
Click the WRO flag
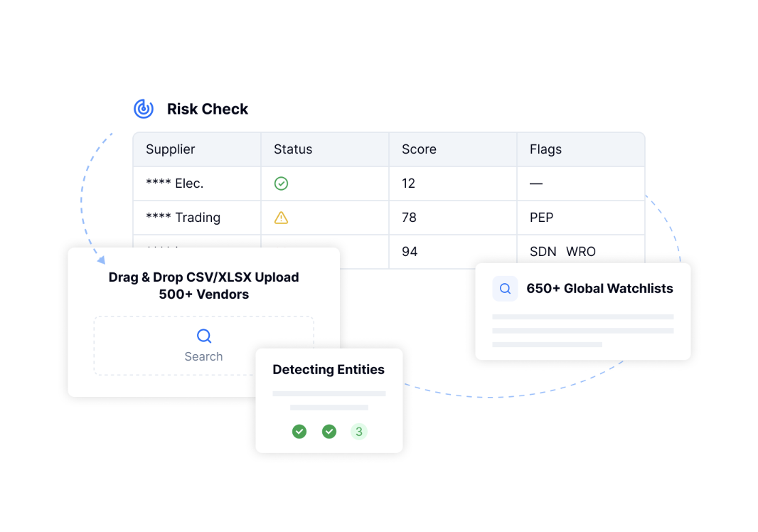(x=581, y=252)
